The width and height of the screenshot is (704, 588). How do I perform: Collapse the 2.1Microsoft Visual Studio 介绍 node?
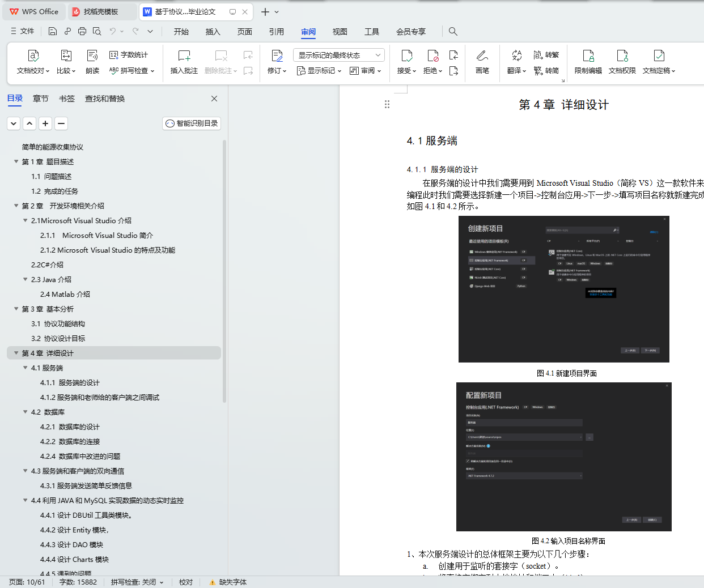[25, 220]
